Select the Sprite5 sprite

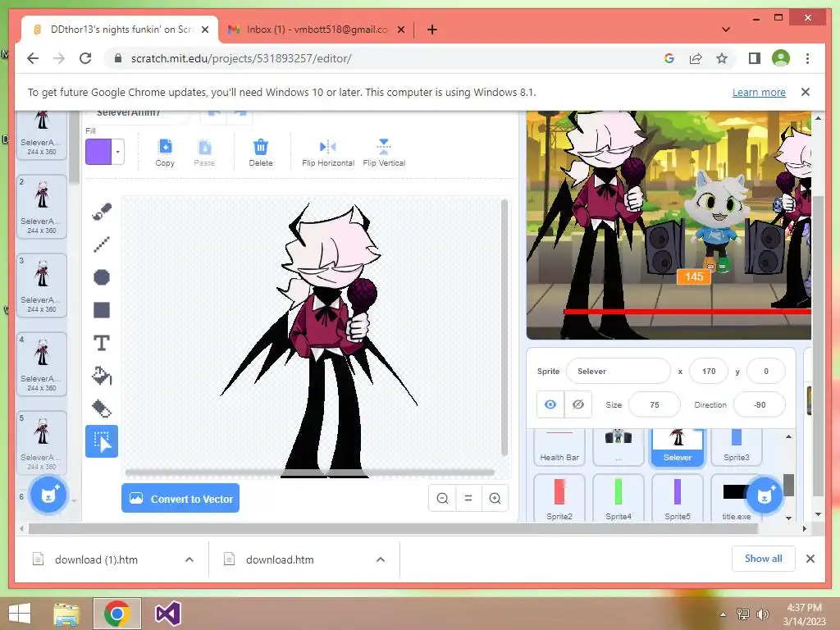pos(677,498)
